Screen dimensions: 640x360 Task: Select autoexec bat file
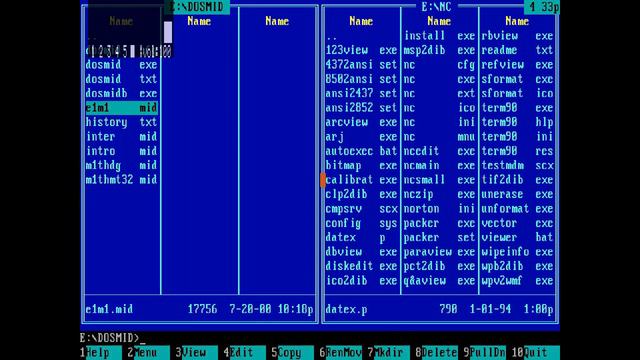coord(362,151)
